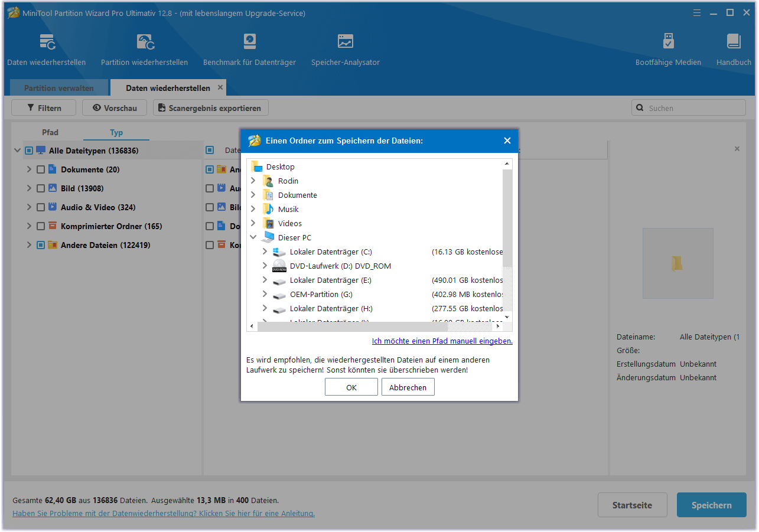Open Partition wiederherstellen tool
This screenshot has height=532, width=759.
point(145,43)
